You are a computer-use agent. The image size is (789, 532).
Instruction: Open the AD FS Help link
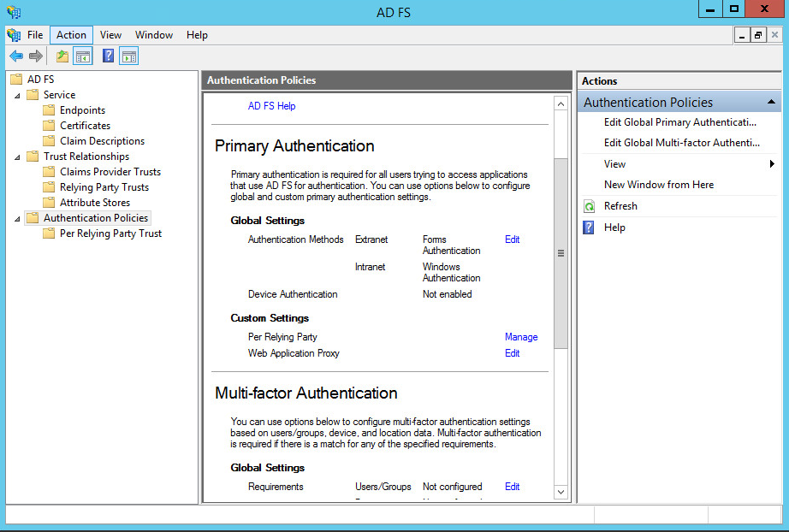coord(272,106)
